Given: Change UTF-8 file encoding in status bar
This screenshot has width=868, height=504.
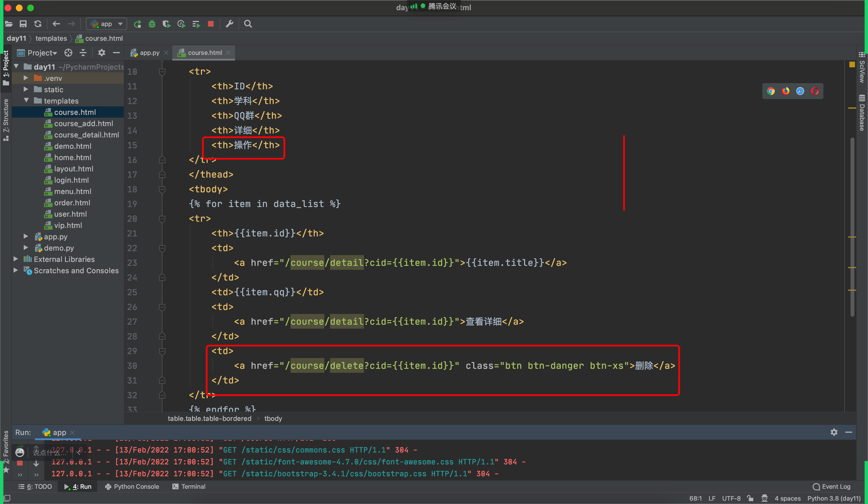Looking at the screenshot, I should tap(731, 498).
